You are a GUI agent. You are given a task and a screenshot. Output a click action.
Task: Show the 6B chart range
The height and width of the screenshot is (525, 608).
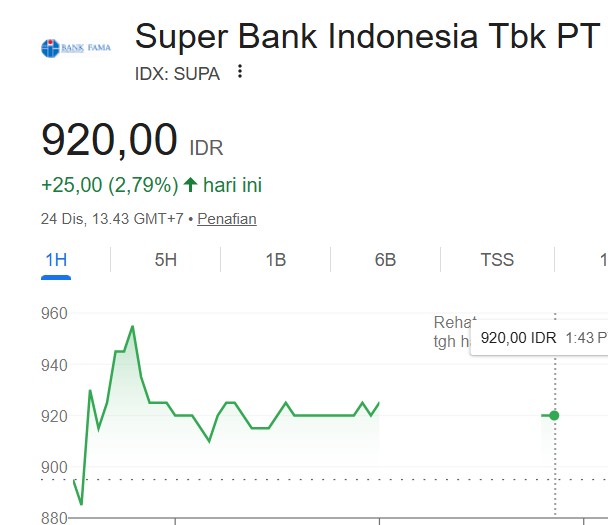[385, 260]
